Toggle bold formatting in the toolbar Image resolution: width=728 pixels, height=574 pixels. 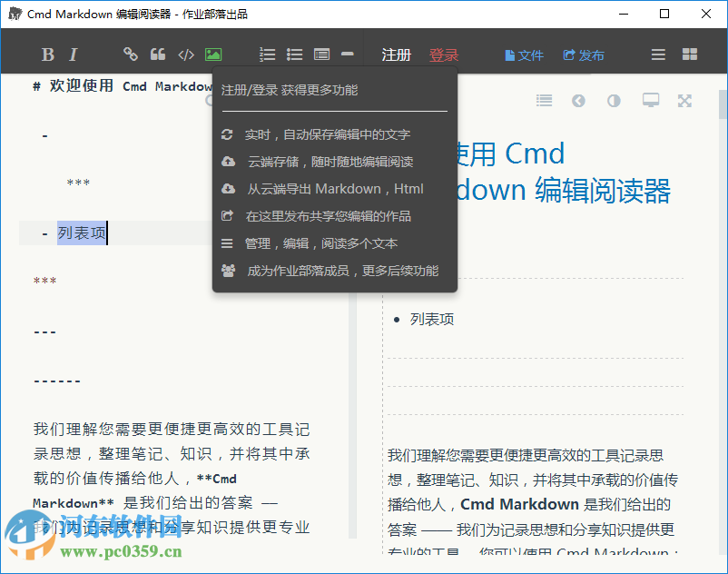(47, 54)
